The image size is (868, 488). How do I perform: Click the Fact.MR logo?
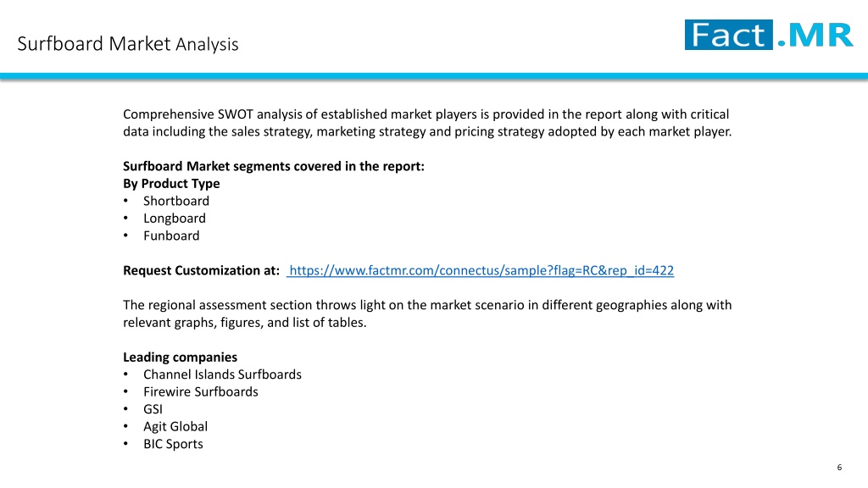pyautogui.click(x=769, y=35)
